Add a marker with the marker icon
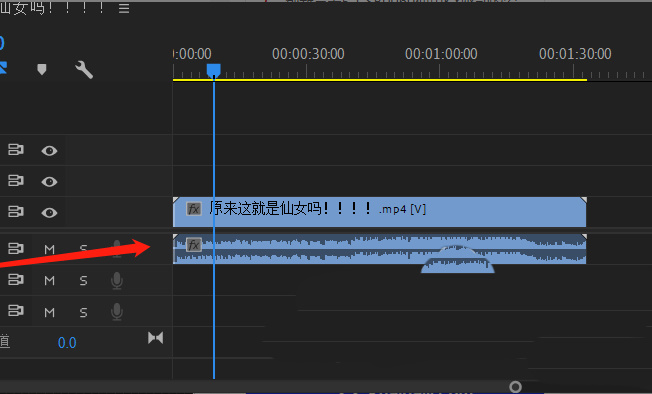Screen dimensions: 652x394 coord(42,69)
